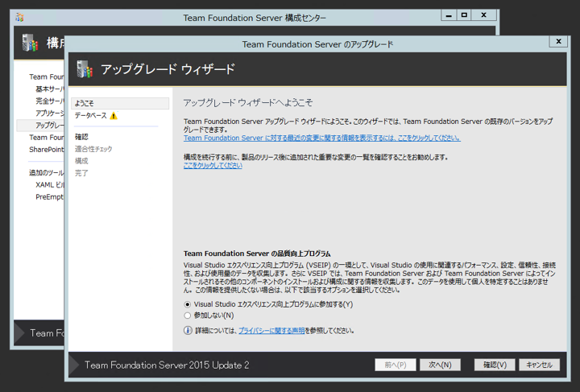
Task: Click the 確認(V) button
Action: [495, 365]
